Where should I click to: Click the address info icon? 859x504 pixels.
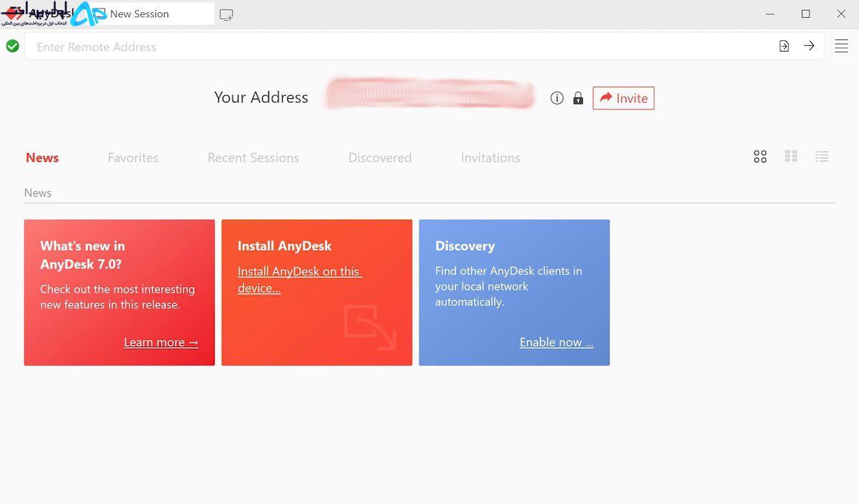coord(557,98)
